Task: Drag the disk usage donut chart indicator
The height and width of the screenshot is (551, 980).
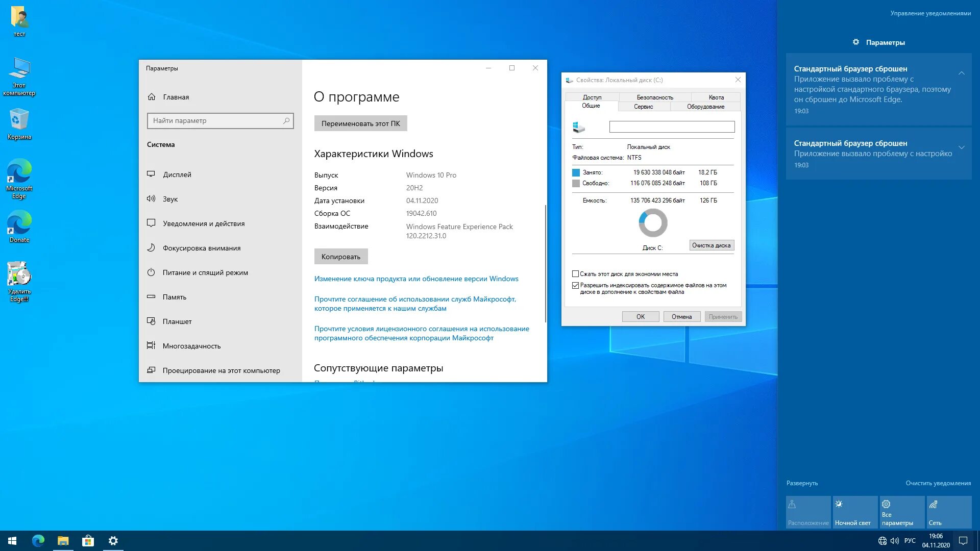Action: 652,223
